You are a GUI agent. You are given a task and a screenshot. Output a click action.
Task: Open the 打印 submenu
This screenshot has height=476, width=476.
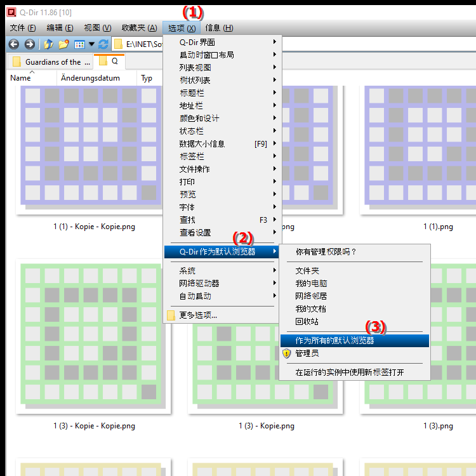pyautogui.click(x=222, y=182)
